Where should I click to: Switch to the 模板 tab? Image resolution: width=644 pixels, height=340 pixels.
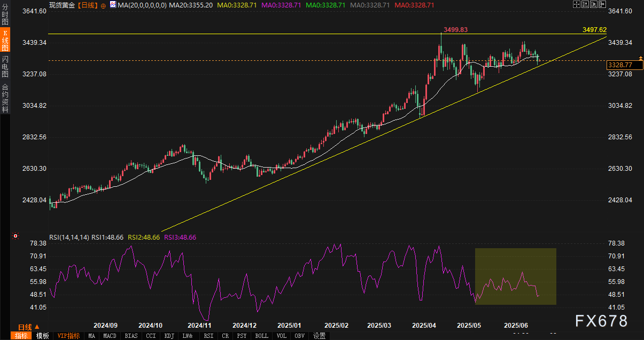pyautogui.click(x=43, y=336)
